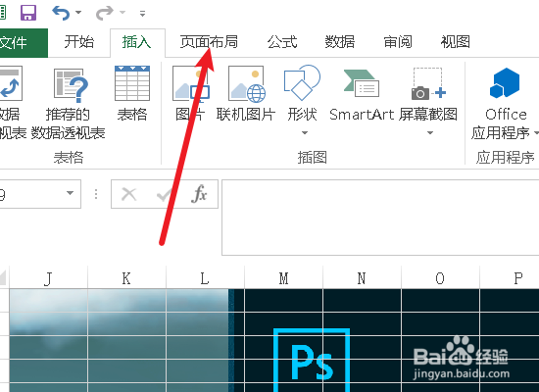
Task: Redo the last undone action
Action: tap(104, 13)
